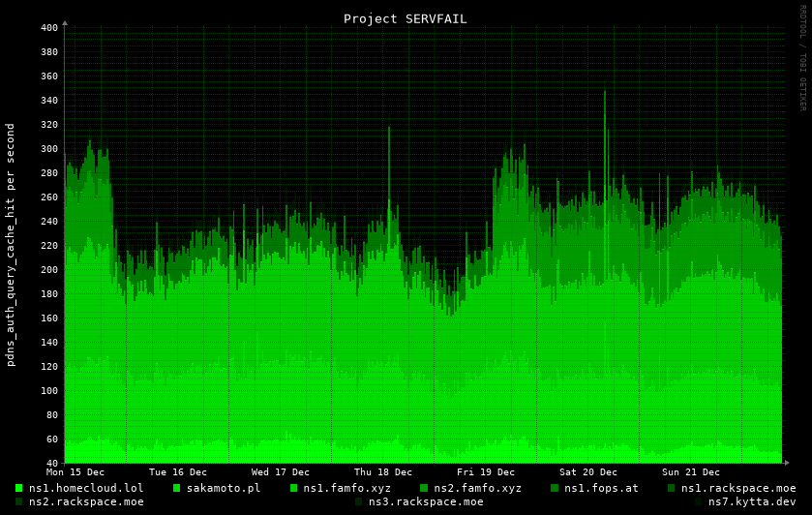Click the Fri 19 Dec date label

(x=486, y=472)
